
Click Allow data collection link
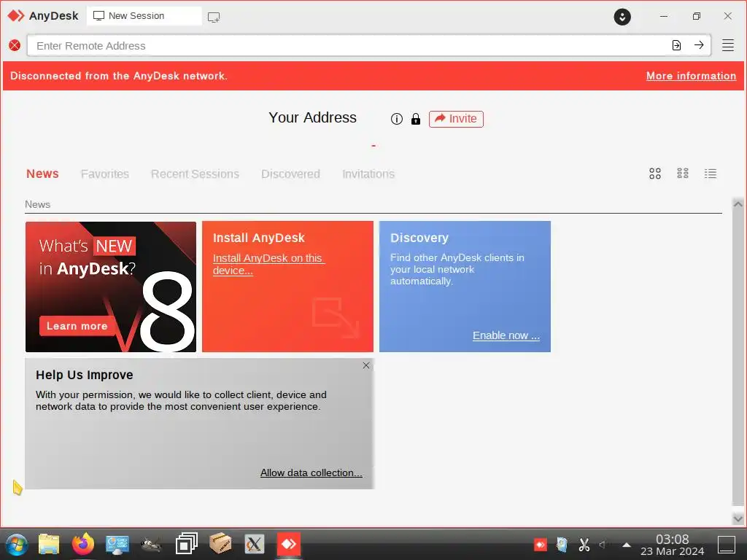tap(311, 472)
